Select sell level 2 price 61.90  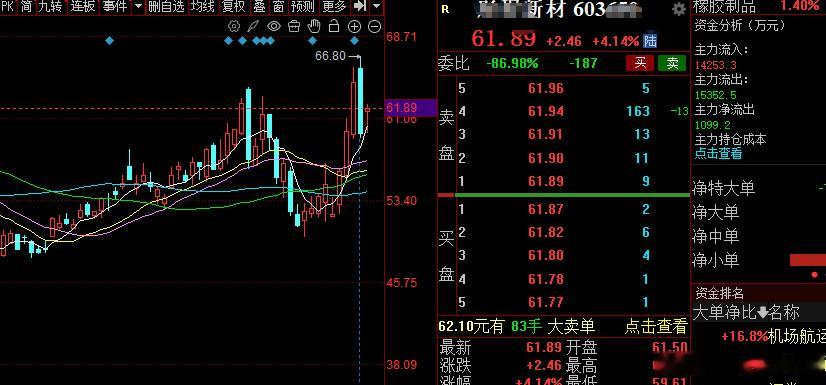click(546, 158)
